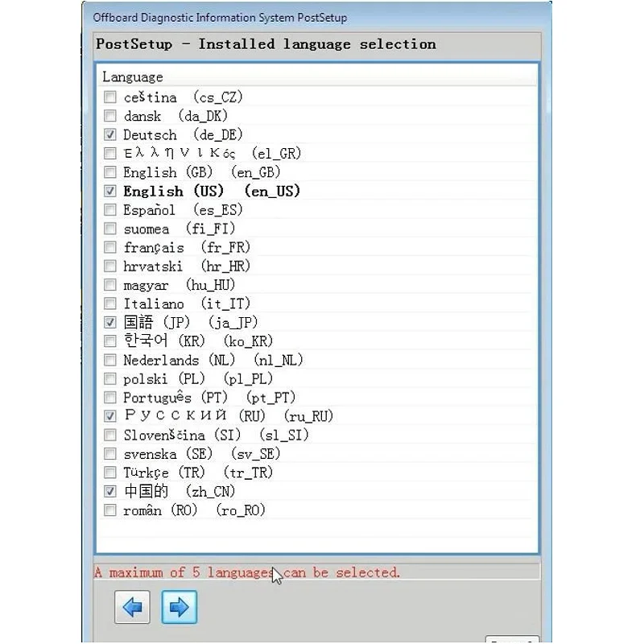Enable the magyar (hu_HU) checkbox
Image resolution: width=644 pixels, height=644 pixels.
coord(110,285)
